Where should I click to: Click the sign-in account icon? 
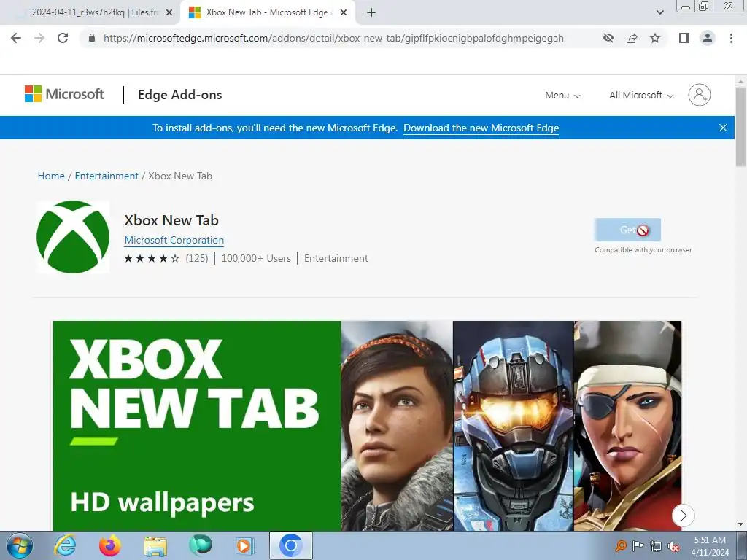(x=700, y=95)
